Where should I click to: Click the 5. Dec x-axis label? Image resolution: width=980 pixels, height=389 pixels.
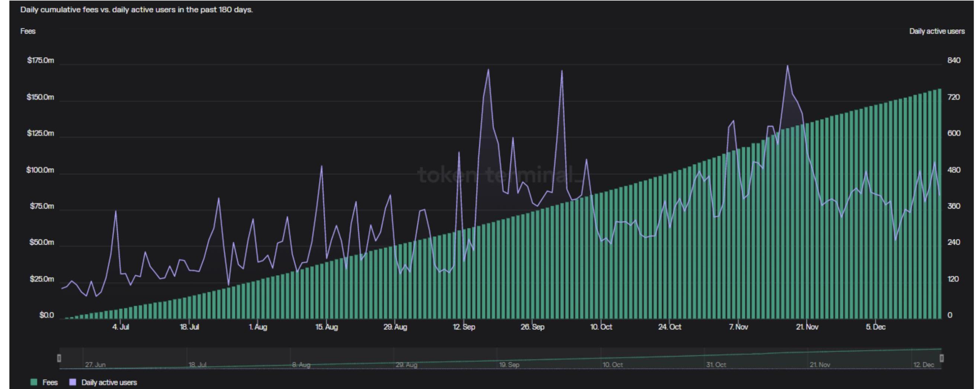(x=875, y=327)
